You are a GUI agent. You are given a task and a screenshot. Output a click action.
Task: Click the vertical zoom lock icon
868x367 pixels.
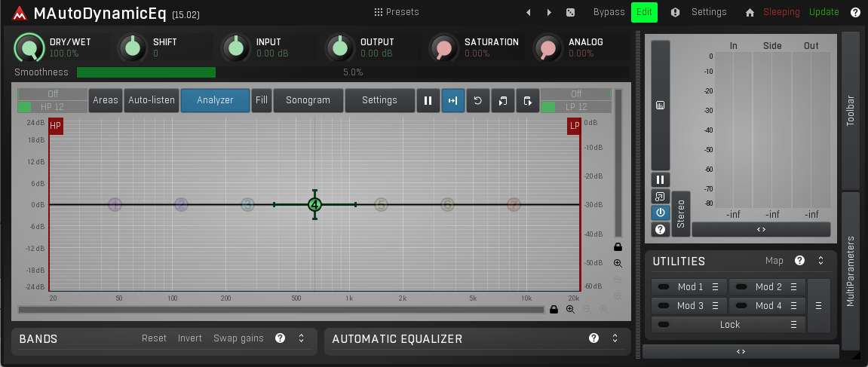pos(618,247)
